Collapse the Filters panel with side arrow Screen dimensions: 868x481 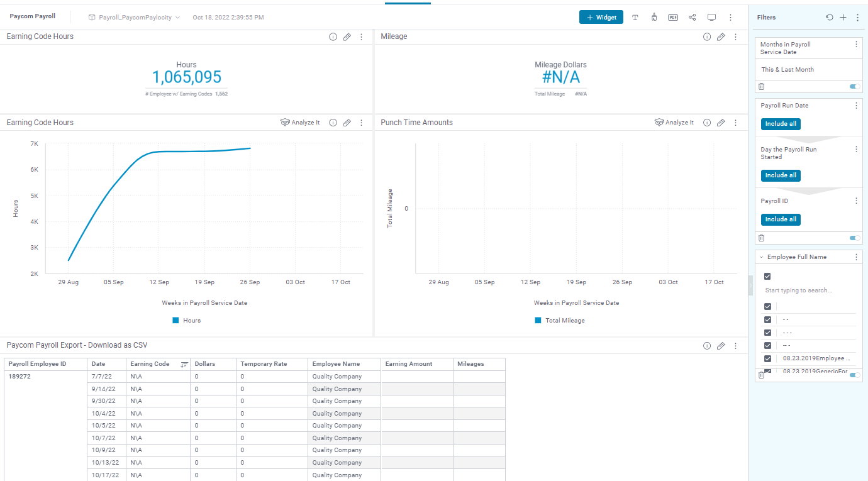(x=750, y=285)
